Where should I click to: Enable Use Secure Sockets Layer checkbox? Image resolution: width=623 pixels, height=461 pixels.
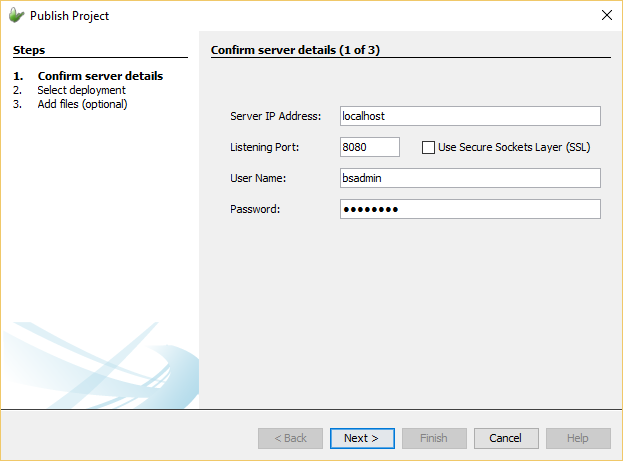(429, 147)
